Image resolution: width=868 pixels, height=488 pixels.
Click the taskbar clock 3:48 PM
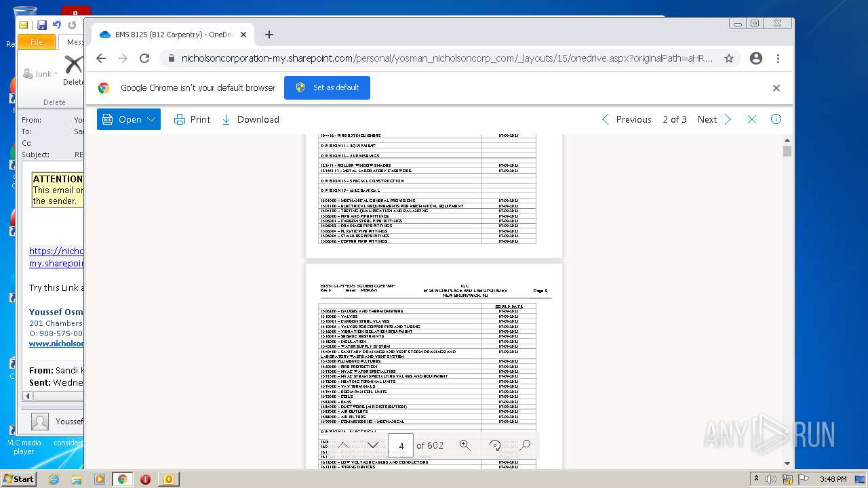(833, 479)
